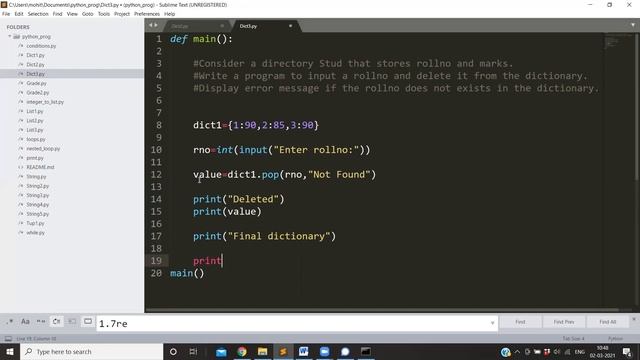Screen dimensions: 640x360
Task: Toggle whole word matching in find bar
Action: coord(41,322)
